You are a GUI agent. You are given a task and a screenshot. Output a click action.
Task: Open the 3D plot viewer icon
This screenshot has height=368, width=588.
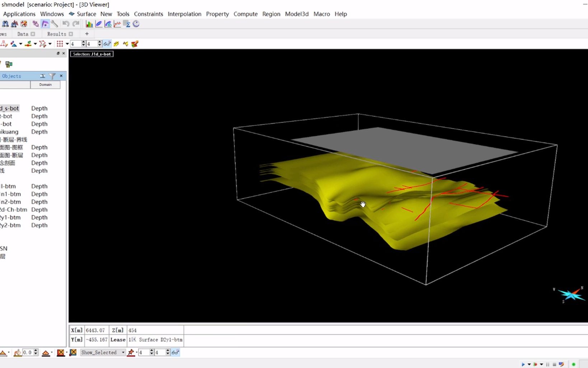[108, 24]
